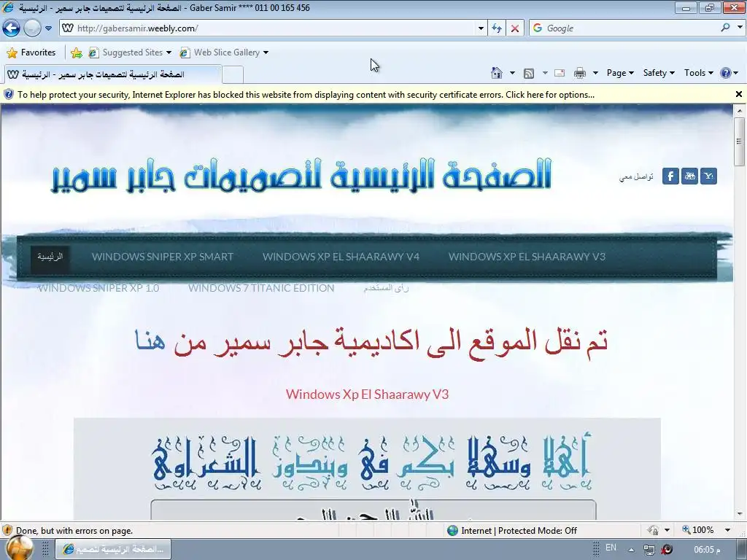747x560 pixels.
Task: Open the Page menu
Action: coord(620,73)
